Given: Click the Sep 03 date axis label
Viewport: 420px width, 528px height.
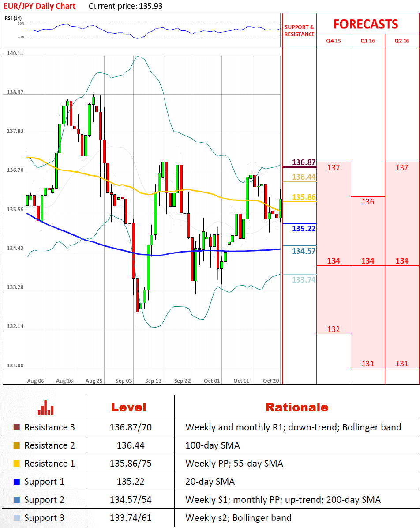Looking at the screenshot, I should (124, 381).
